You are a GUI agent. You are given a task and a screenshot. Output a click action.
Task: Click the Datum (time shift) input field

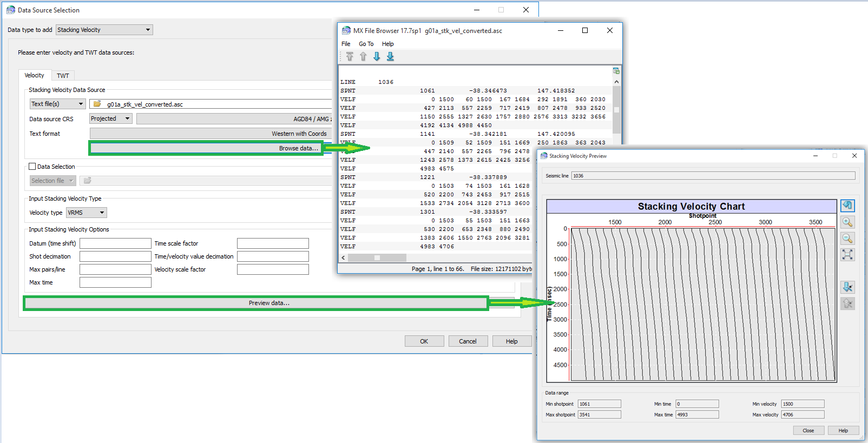115,243
